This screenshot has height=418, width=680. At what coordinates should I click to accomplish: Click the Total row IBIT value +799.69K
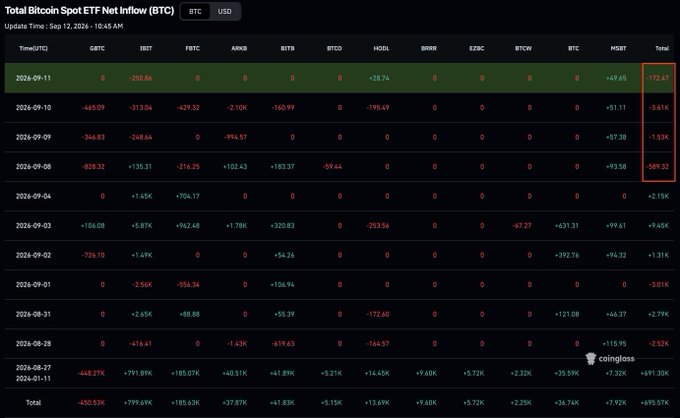coord(138,402)
